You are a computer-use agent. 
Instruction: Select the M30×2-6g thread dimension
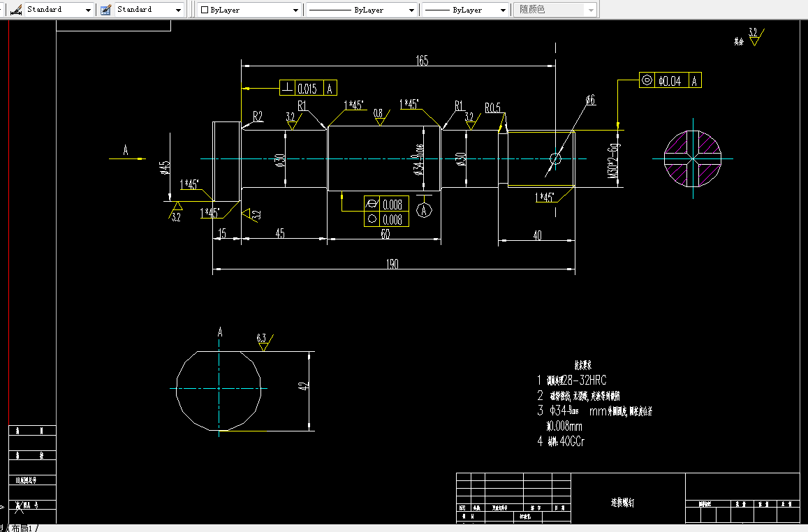tap(613, 159)
